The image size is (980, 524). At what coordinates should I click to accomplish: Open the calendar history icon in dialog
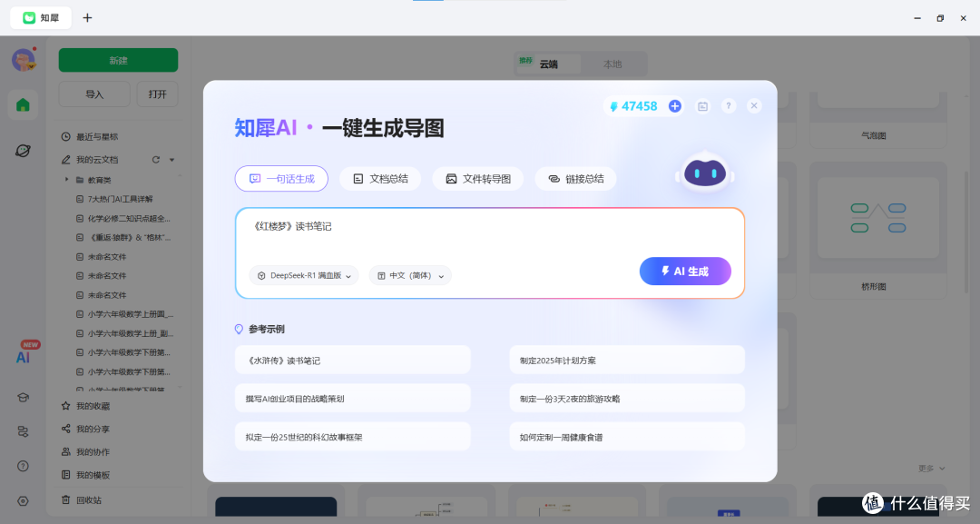[703, 106]
